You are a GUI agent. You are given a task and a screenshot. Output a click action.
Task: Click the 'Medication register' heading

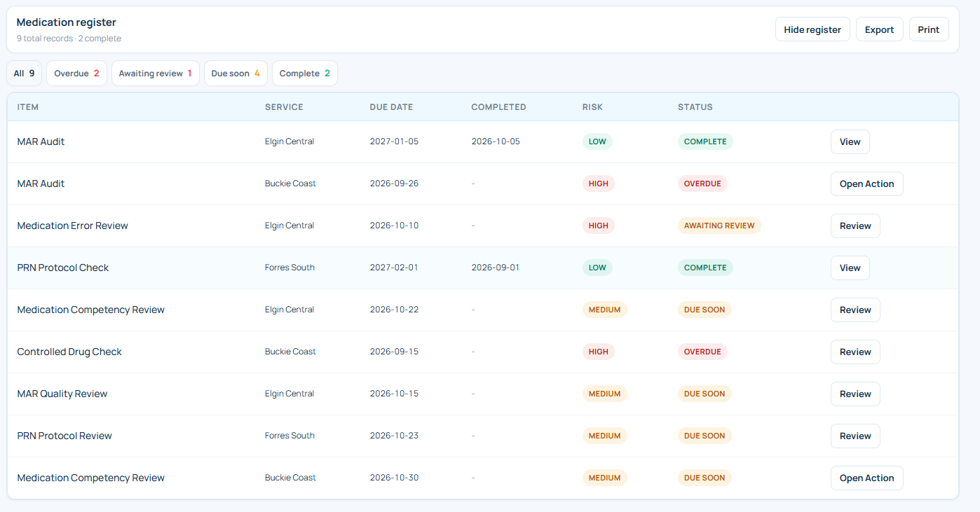tap(67, 22)
